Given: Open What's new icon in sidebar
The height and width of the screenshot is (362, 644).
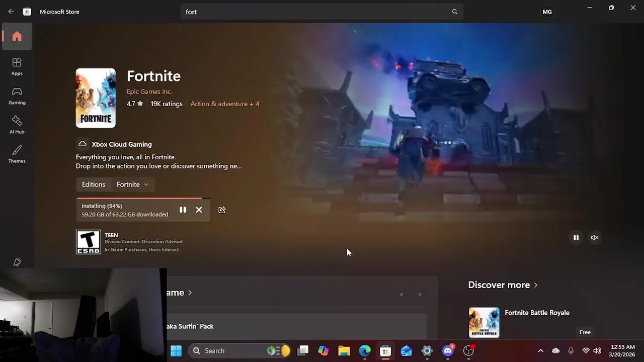Looking at the screenshot, I should tap(17, 262).
